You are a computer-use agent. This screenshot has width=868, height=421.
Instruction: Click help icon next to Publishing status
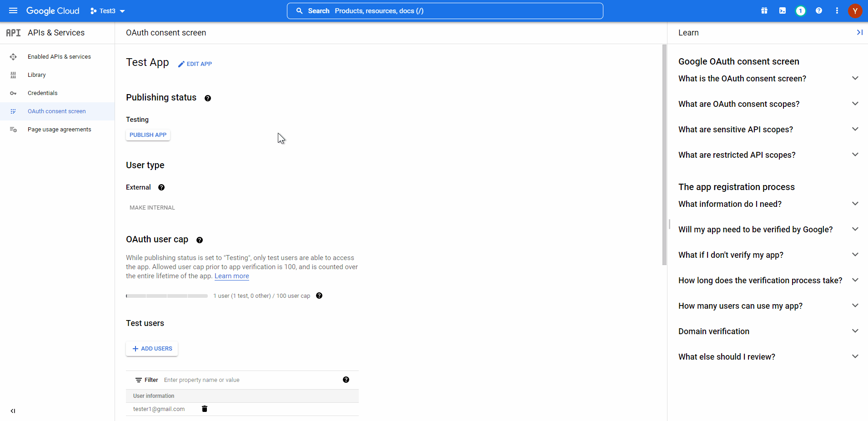pos(208,98)
